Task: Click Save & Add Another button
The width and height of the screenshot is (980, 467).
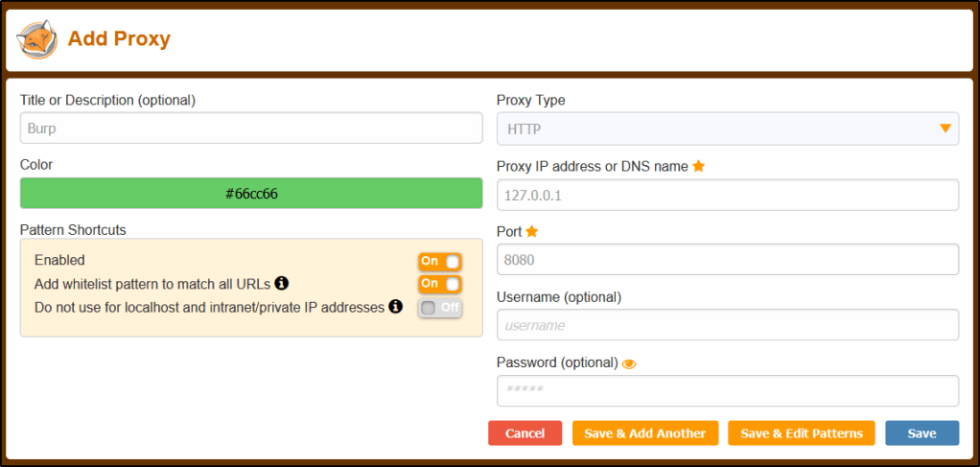Action: coord(644,433)
